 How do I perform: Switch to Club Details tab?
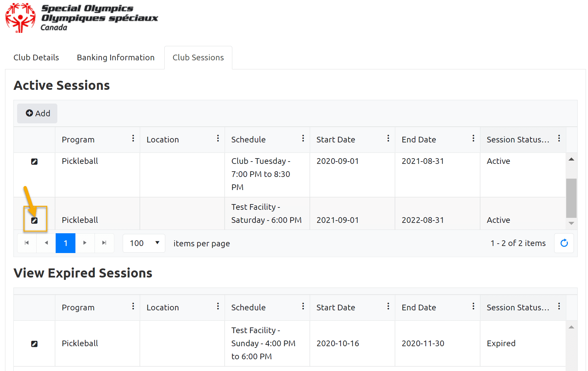[36, 58]
